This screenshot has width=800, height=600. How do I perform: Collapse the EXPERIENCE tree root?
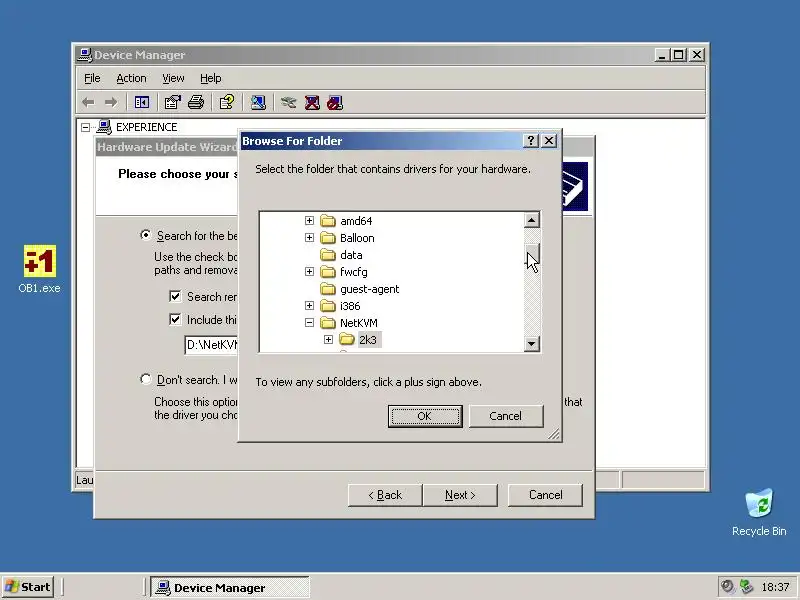[x=86, y=127]
